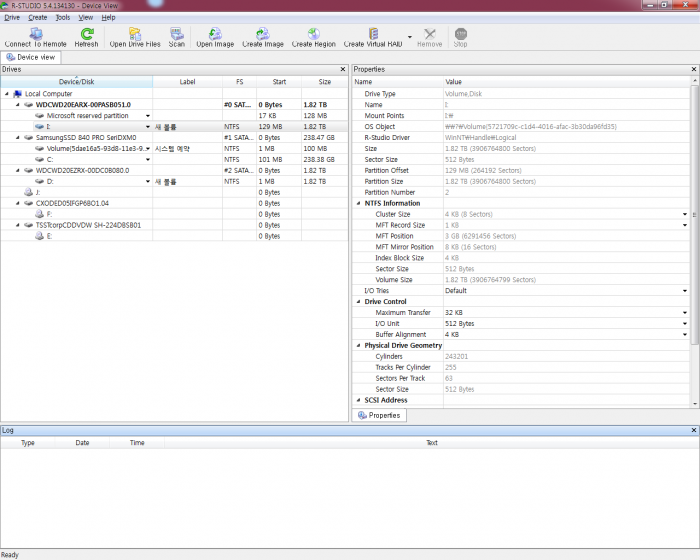The width and height of the screenshot is (700, 560).
Task: Click Properties panel vertical scrollbar
Action: pos(695,214)
